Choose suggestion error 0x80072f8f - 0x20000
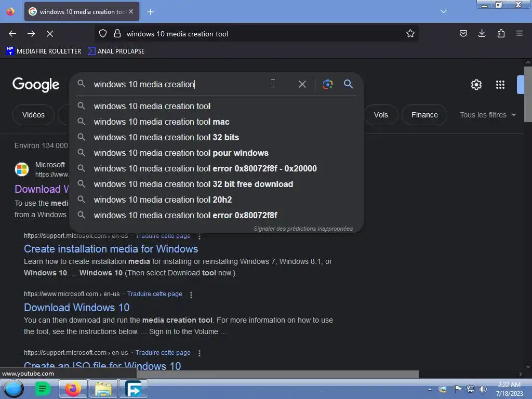 217,169
